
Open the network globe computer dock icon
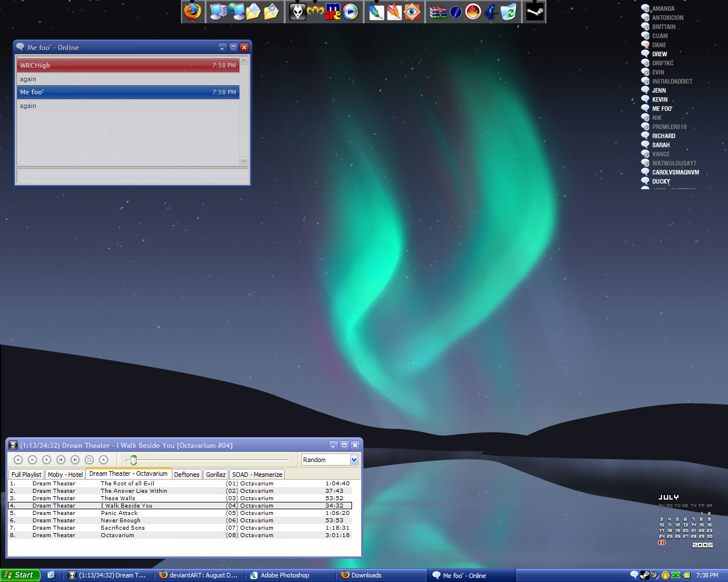[236, 11]
